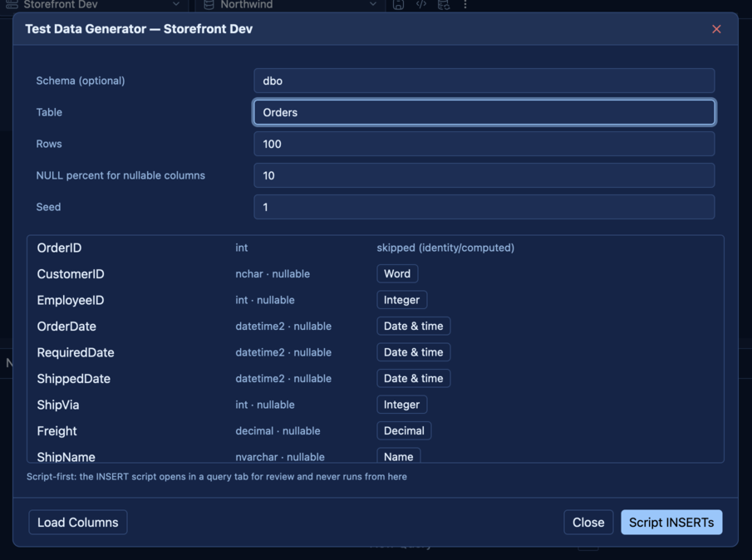Open the Northwind database dropdown
752x560 pixels.
[x=290, y=4]
